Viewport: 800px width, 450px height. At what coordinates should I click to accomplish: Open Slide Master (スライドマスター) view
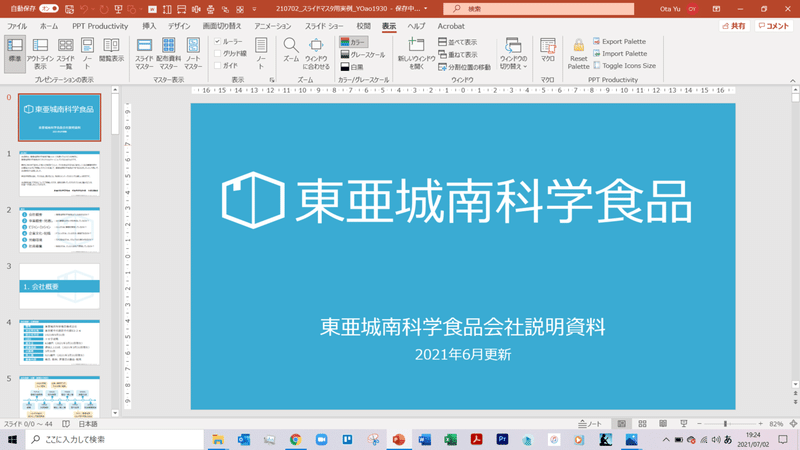point(144,54)
